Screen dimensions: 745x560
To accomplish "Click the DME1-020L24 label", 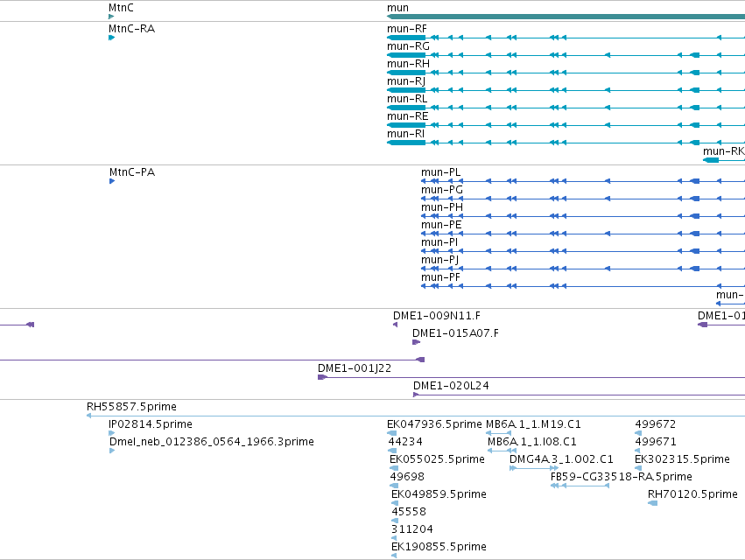I will pos(451,386).
